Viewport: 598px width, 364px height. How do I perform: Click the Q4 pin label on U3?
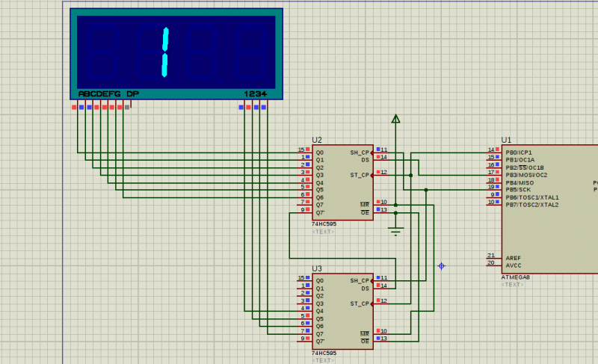pos(320,311)
